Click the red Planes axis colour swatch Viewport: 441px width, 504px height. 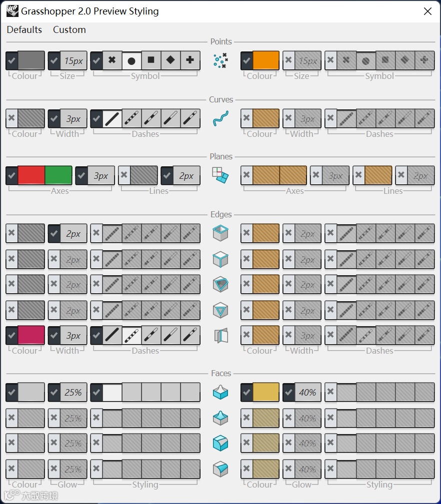tap(31, 175)
